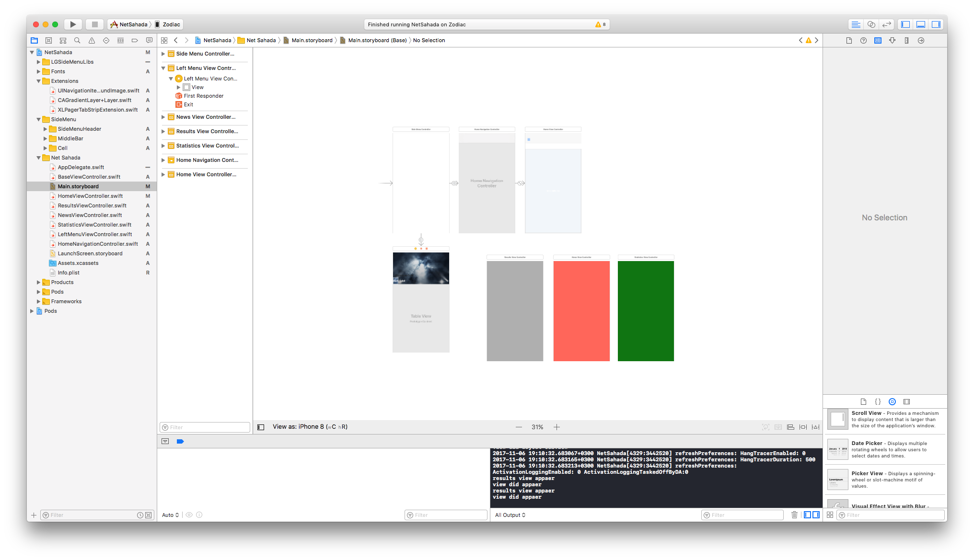Screen dimensions: 974x560
Task: Switch object library to icon grid view
Action: (x=830, y=515)
